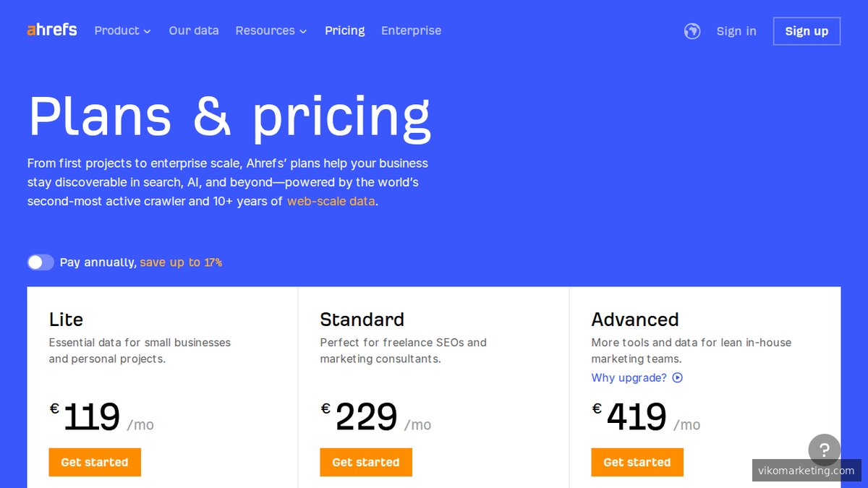Click the globe language icon

(692, 31)
